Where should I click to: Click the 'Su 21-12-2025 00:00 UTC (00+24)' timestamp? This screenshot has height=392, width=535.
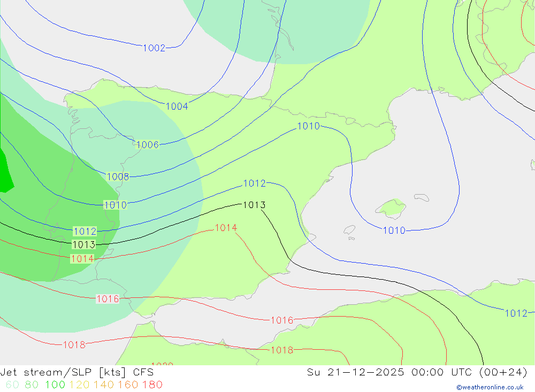click(417, 372)
